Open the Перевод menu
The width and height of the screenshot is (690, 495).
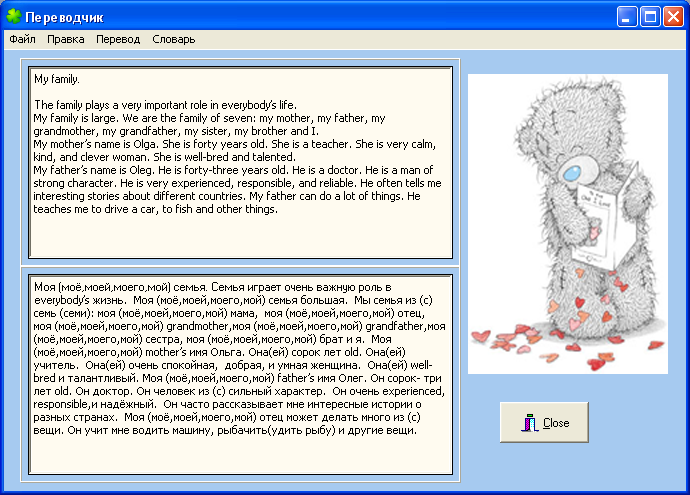click(118, 39)
